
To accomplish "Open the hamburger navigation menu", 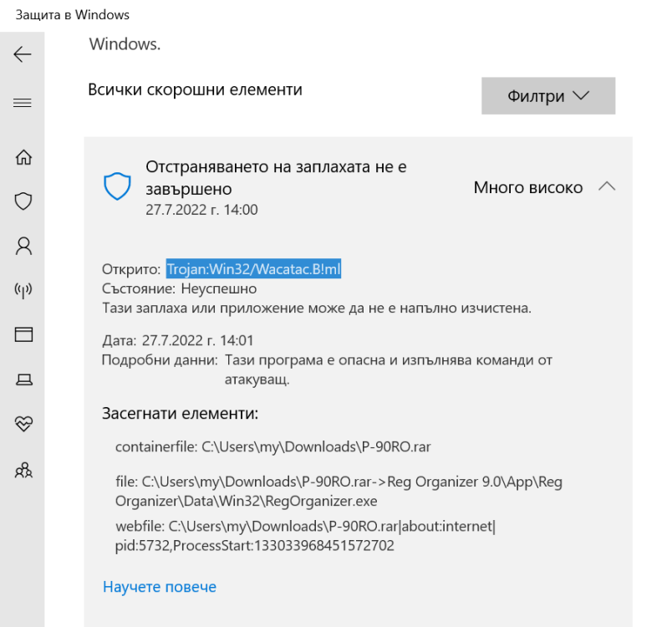I will coord(23,103).
